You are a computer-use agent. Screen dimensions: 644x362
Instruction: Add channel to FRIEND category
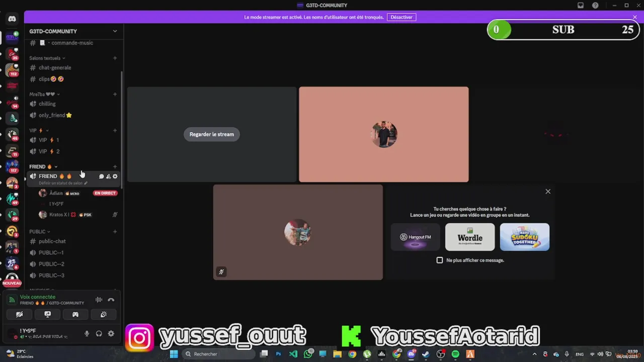click(x=115, y=167)
